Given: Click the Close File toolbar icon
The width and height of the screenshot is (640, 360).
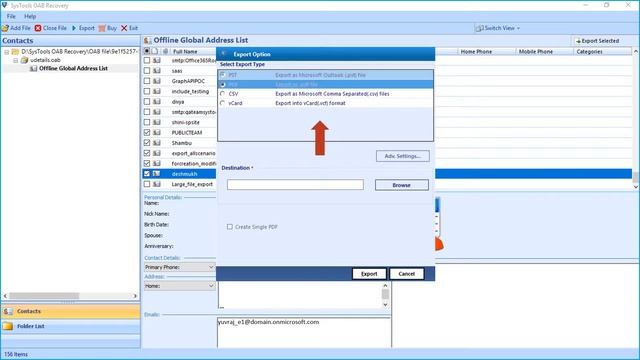Looking at the screenshot, I should click(38, 28).
